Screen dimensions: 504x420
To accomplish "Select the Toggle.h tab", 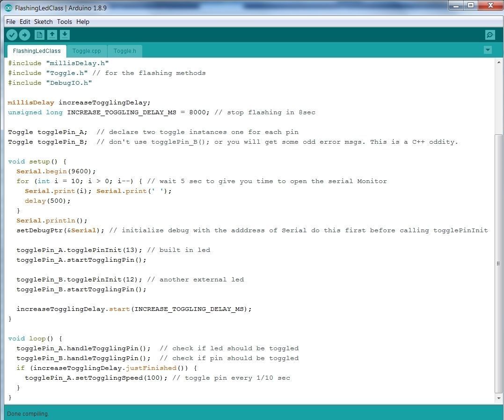I will [x=124, y=51].
